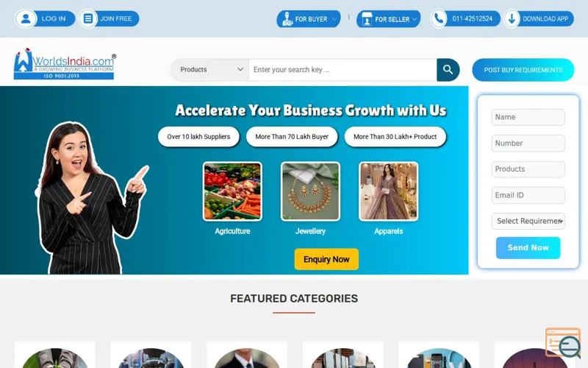Click the Download App arrow icon
The height and width of the screenshot is (368, 588).
[512, 18]
